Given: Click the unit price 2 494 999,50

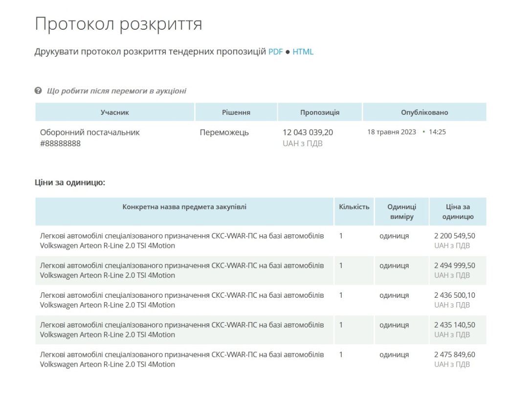Looking at the screenshot, I should pyautogui.click(x=454, y=265).
